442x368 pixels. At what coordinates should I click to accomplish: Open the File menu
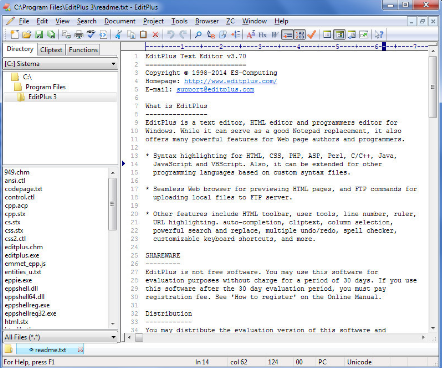tap(24, 21)
